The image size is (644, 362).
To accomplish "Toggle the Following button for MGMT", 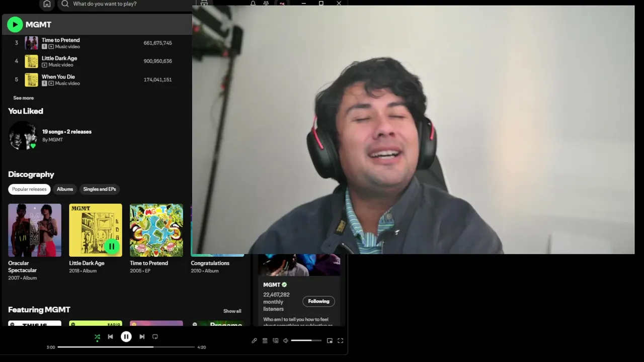I will pos(318,301).
